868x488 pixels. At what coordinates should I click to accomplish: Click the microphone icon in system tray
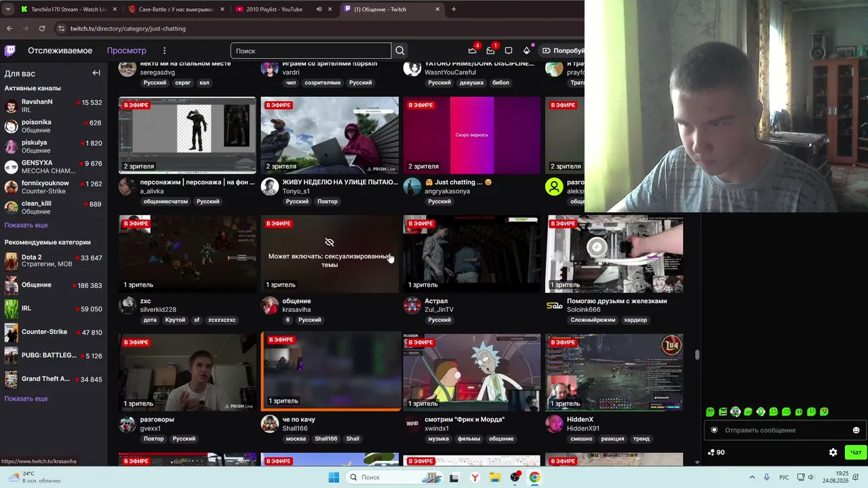(767, 477)
